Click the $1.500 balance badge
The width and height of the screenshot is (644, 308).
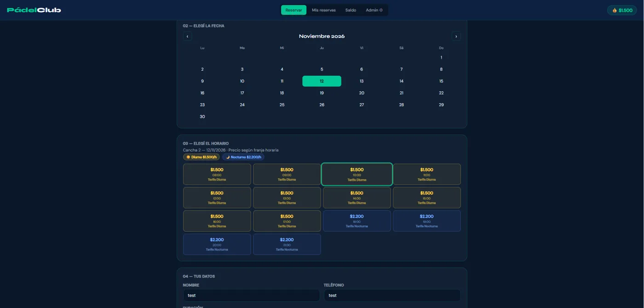[622, 10]
